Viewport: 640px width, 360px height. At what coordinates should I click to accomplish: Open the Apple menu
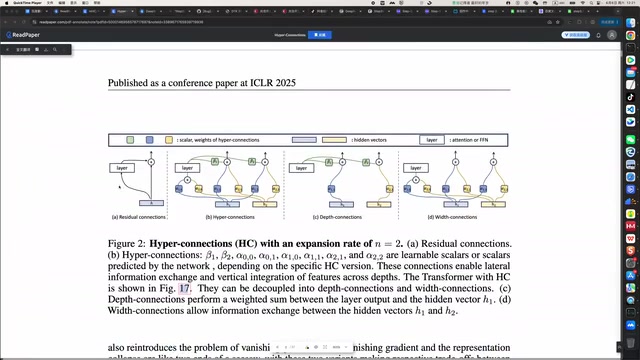(x=6, y=3)
